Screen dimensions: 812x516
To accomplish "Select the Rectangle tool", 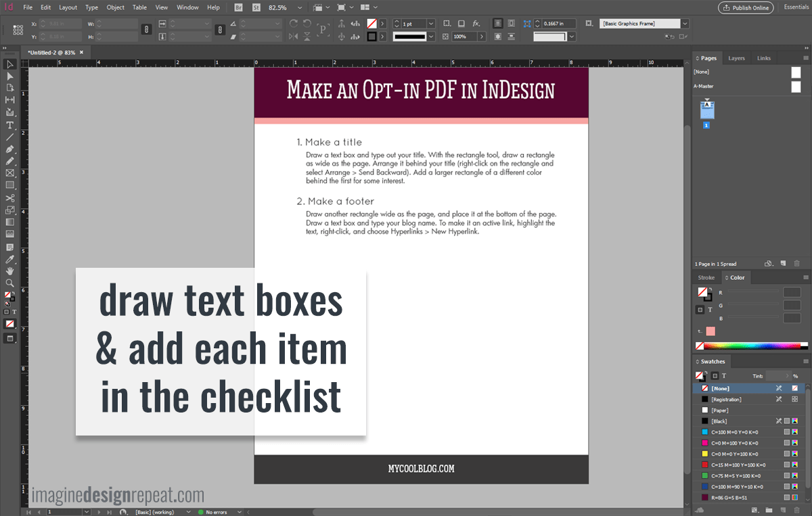I will (10, 185).
